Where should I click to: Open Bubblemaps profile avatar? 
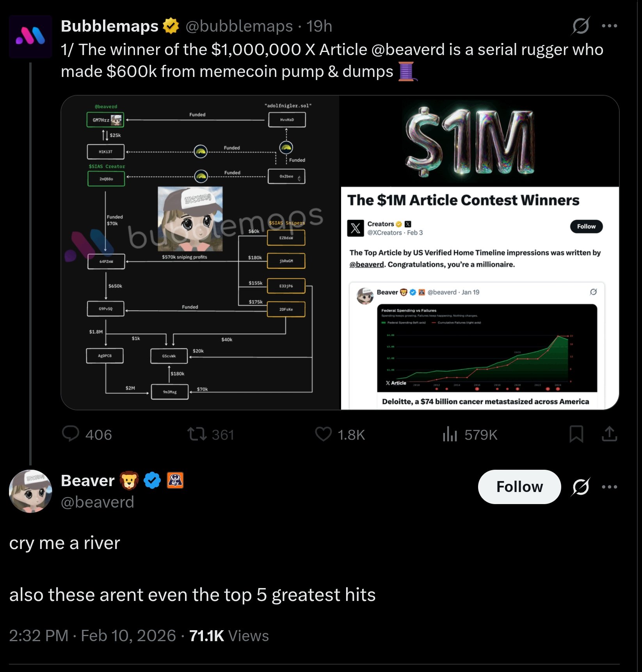pyautogui.click(x=30, y=37)
